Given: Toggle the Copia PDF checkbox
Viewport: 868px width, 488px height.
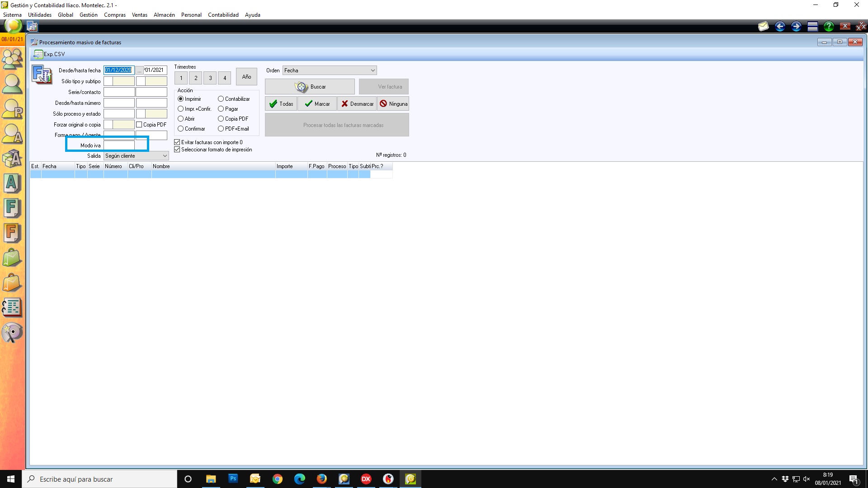Looking at the screenshot, I should click(139, 125).
